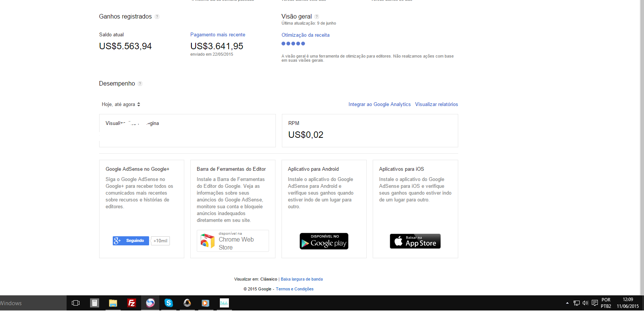Screen dimensions: 644x312
Task: Open the clock showing 12:09 11/06/2015
Action: [628, 303]
